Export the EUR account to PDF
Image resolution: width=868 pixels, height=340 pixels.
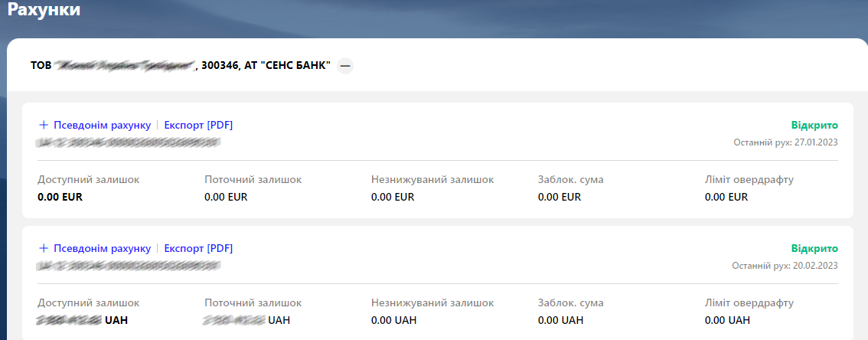pyautogui.click(x=198, y=125)
